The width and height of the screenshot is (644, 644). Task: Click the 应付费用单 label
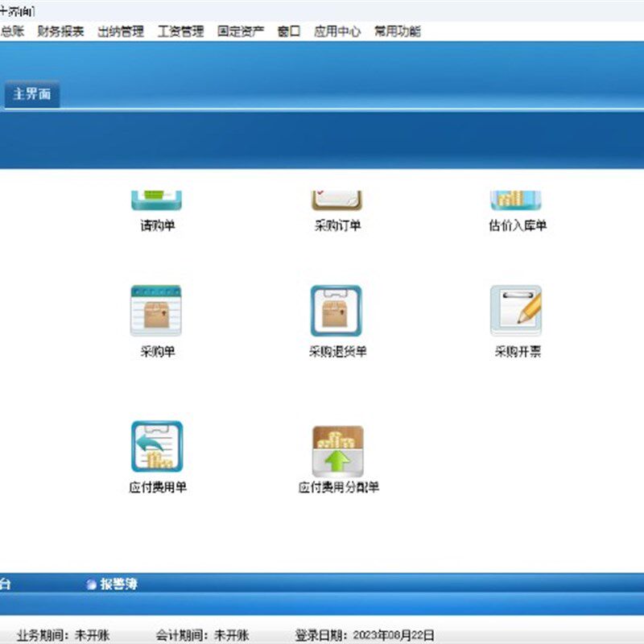(x=158, y=487)
